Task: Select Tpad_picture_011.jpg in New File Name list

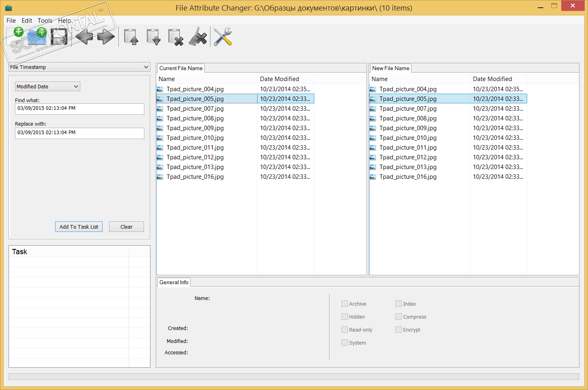Action: point(448,148)
